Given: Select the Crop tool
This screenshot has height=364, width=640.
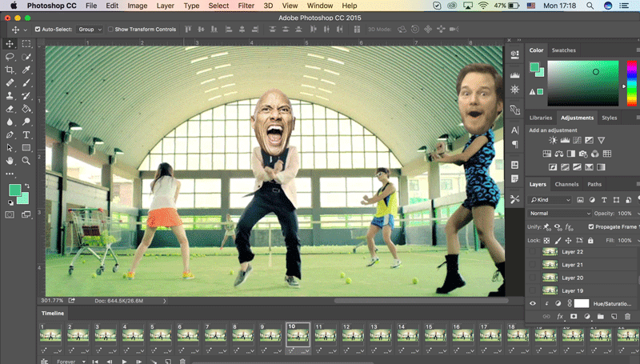Looking at the screenshot, I should [10, 70].
